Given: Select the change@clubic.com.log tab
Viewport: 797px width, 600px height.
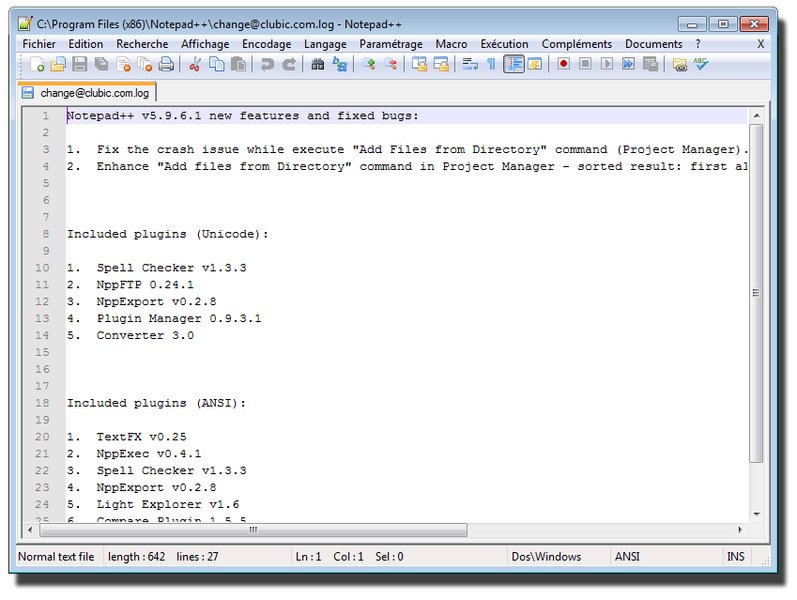Looking at the screenshot, I should click(x=87, y=93).
